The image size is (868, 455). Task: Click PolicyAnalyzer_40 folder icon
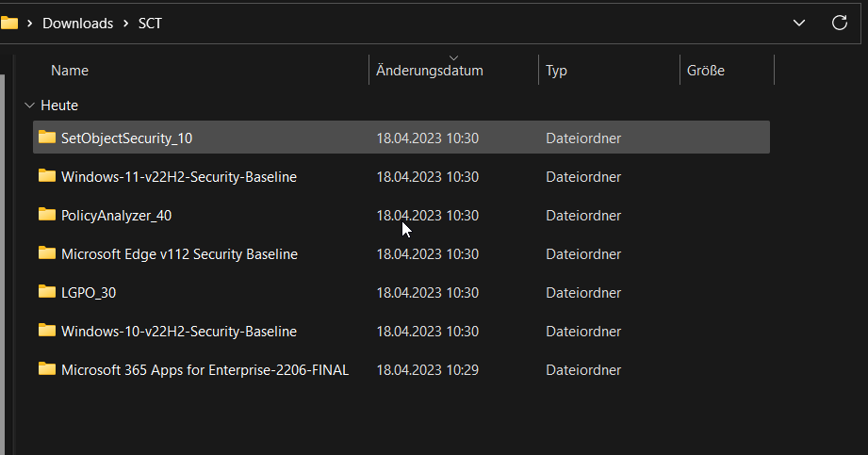tap(47, 215)
